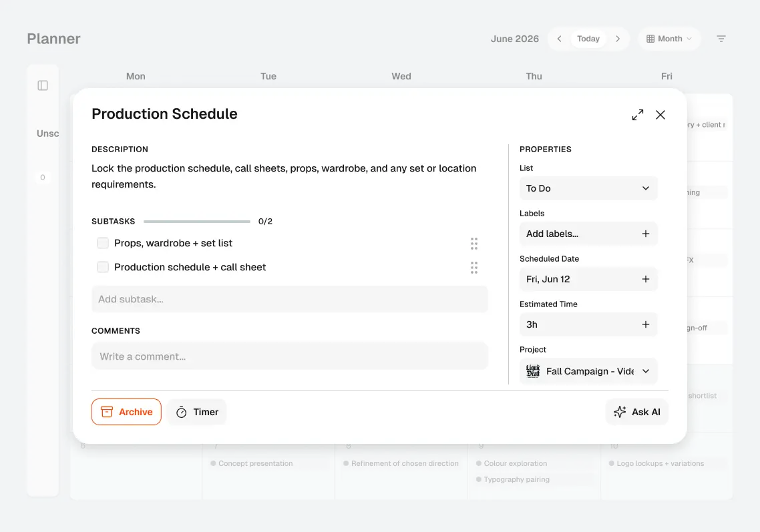Click the subtasks progress bar
This screenshot has width=760, height=532.
(196, 220)
